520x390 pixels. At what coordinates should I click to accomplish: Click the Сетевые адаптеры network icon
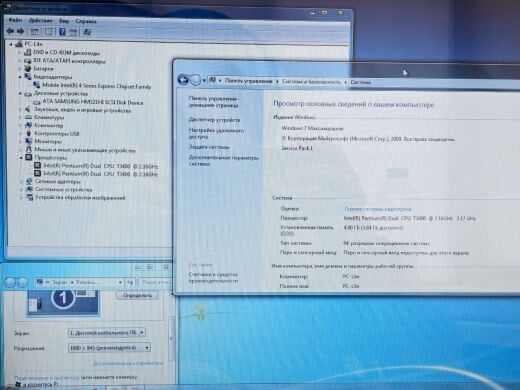[29, 181]
